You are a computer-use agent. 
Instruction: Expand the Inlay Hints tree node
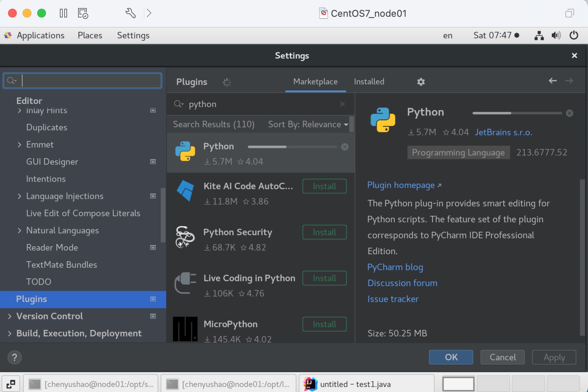pos(20,110)
